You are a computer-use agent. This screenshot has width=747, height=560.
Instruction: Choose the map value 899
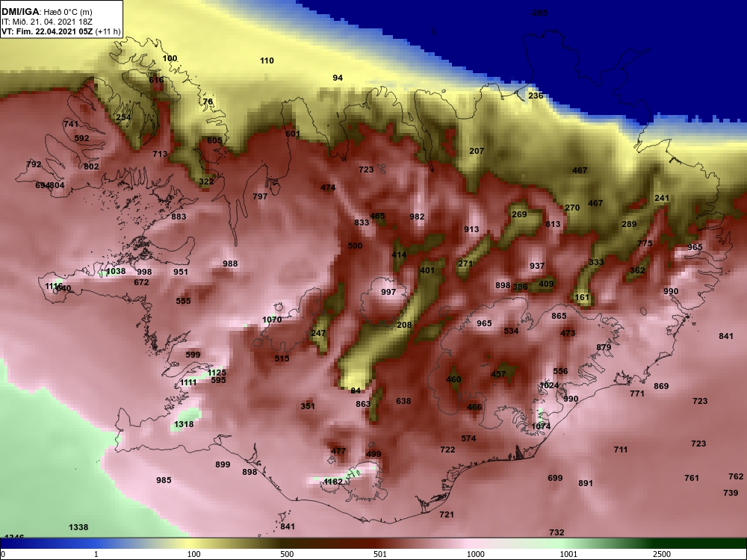pyautogui.click(x=223, y=464)
